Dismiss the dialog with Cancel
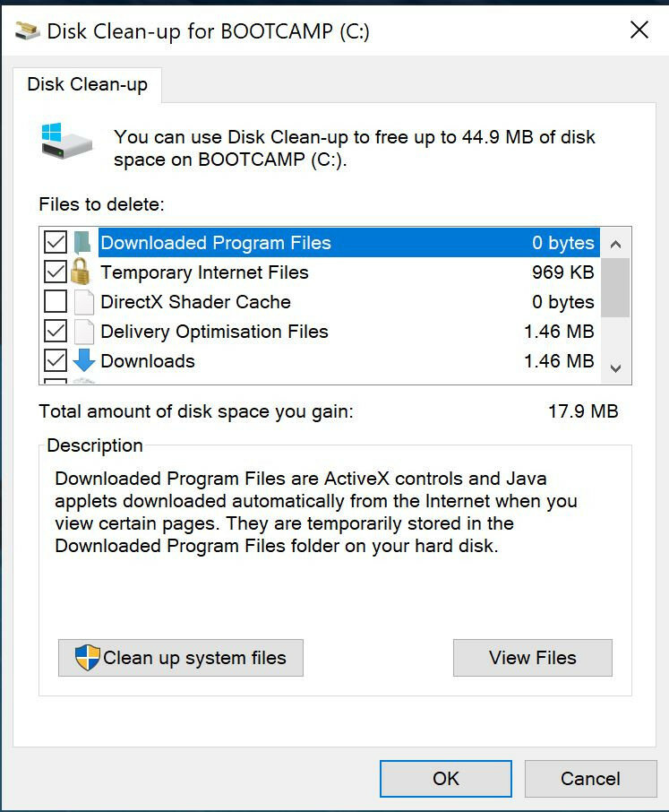 coord(590,778)
